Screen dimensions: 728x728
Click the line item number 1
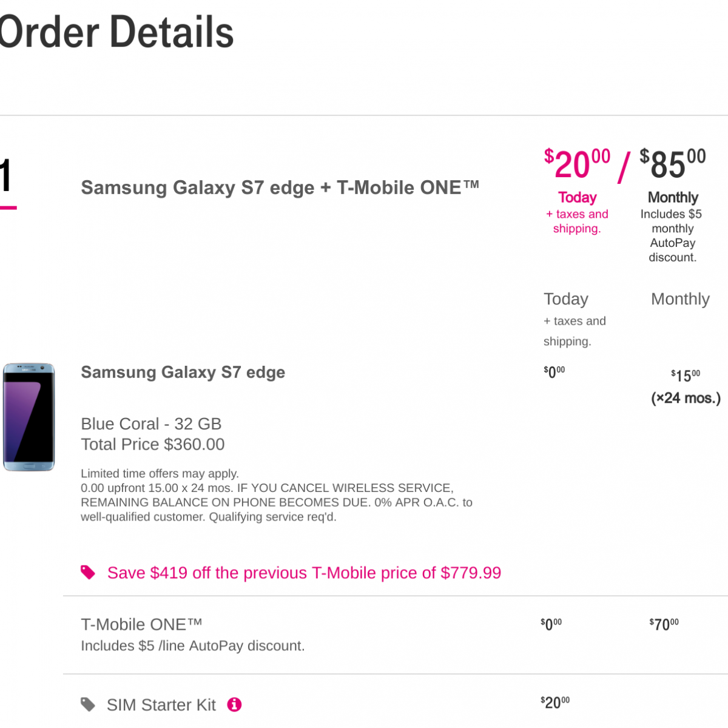click(6, 177)
